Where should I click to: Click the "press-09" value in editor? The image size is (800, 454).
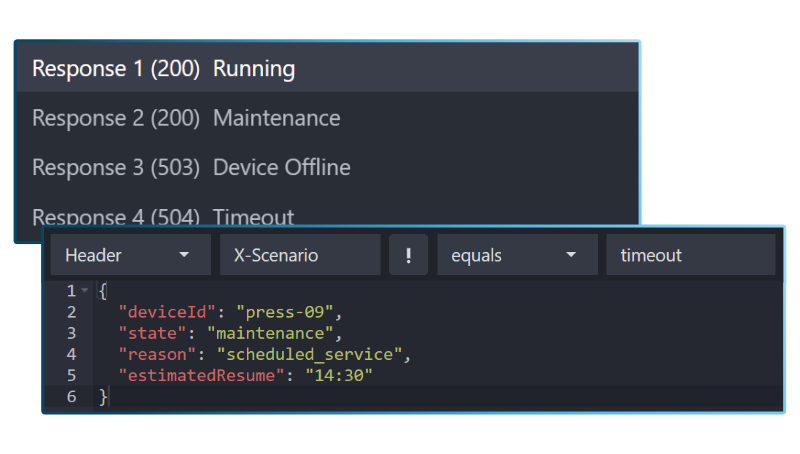point(285,312)
